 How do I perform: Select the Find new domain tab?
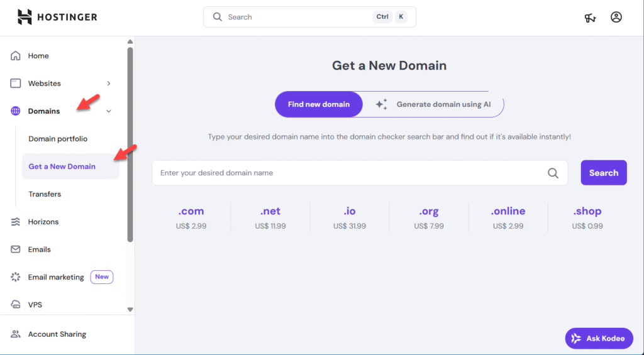pos(319,104)
